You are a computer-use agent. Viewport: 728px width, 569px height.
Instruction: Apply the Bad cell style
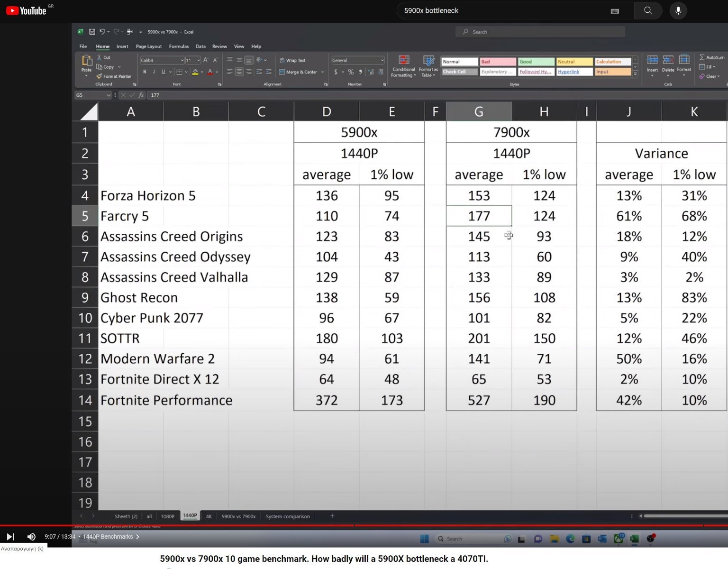pos(498,62)
